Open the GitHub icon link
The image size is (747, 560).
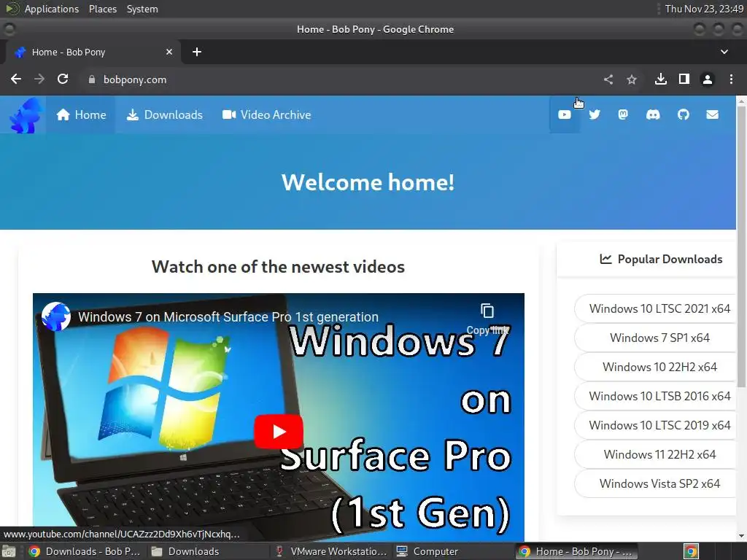coord(683,114)
